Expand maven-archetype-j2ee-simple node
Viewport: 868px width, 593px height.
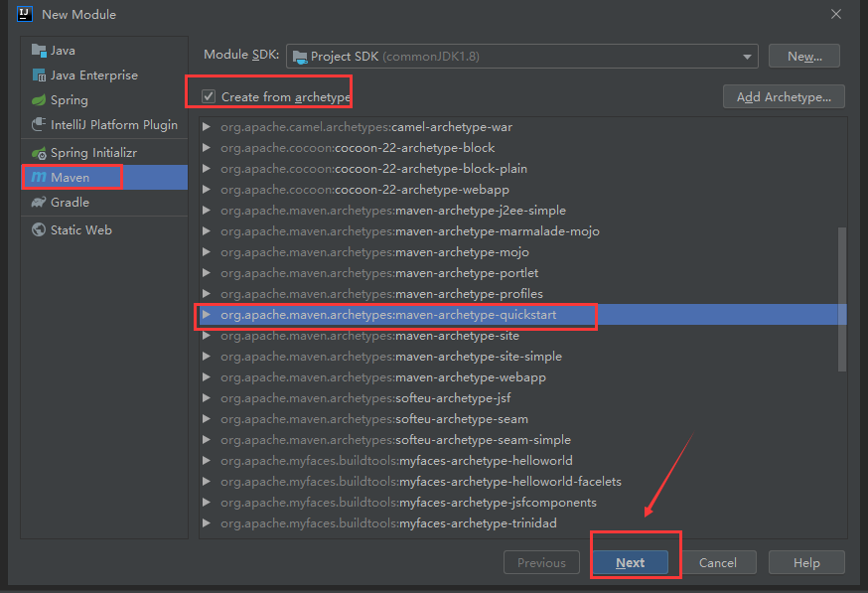coord(207,211)
